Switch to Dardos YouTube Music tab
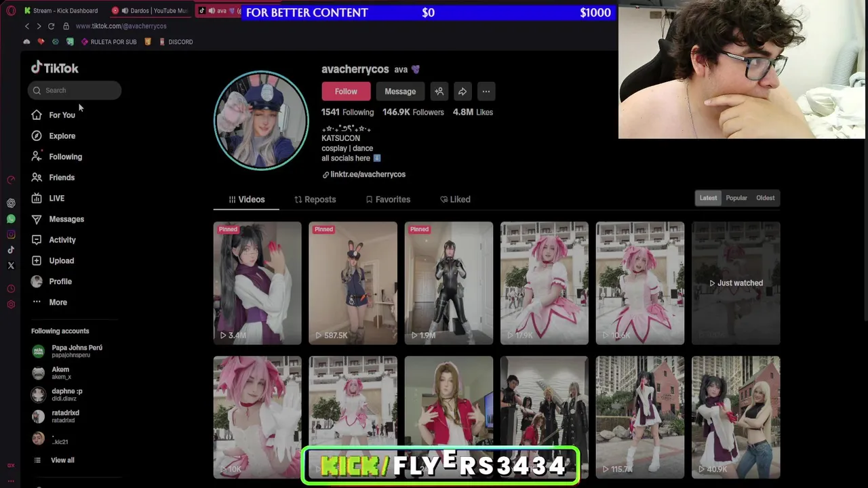The height and width of the screenshot is (488, 868). [150, 11]
